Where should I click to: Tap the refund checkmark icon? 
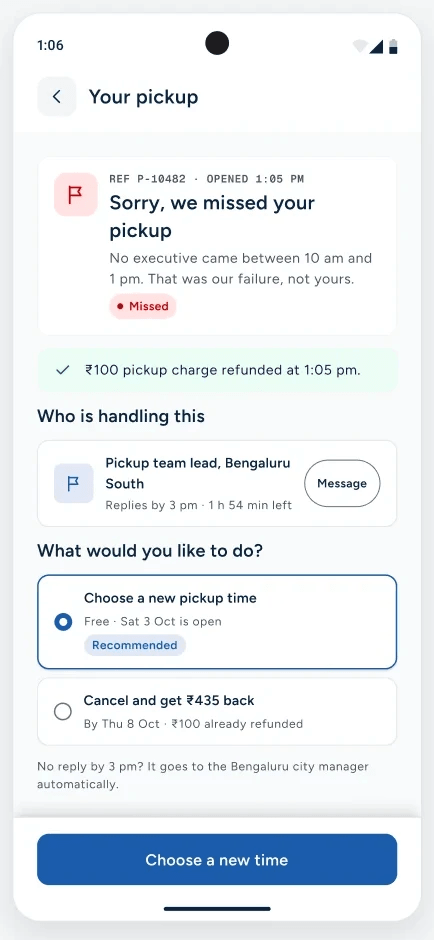[62, 370]
